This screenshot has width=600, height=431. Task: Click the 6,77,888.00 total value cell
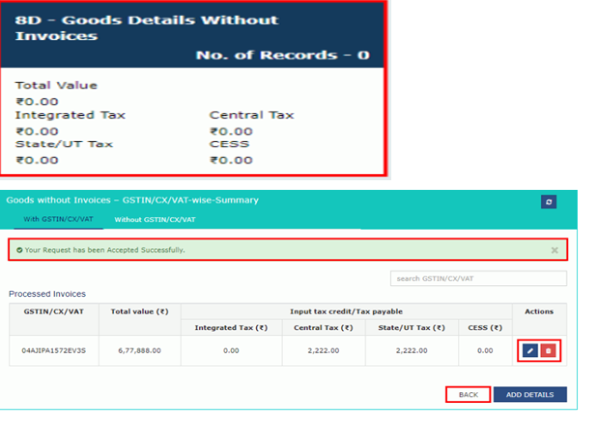pyautogui.click(x=141, y=351)
